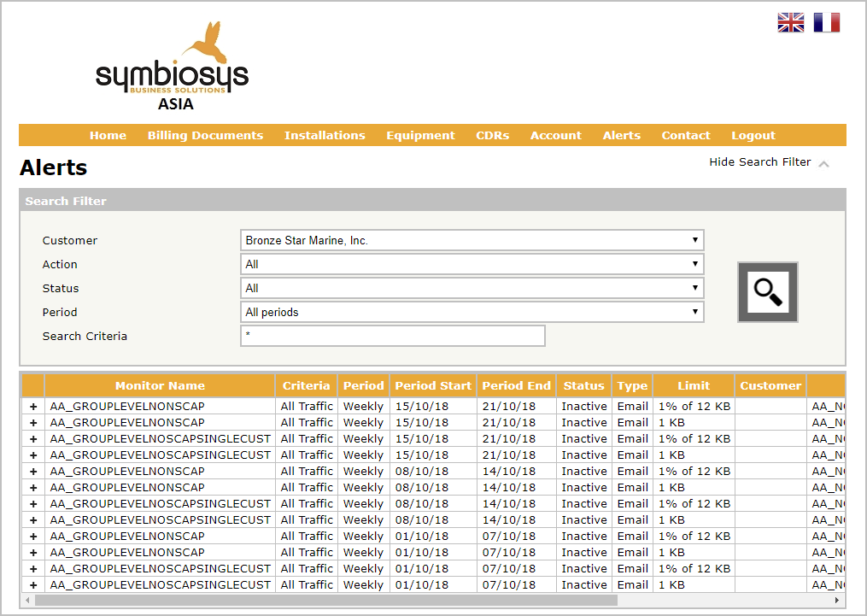Screen dimensions: 867x616
Task: Sort by the Monitor Name column header
Action: (x=160, y=385)
